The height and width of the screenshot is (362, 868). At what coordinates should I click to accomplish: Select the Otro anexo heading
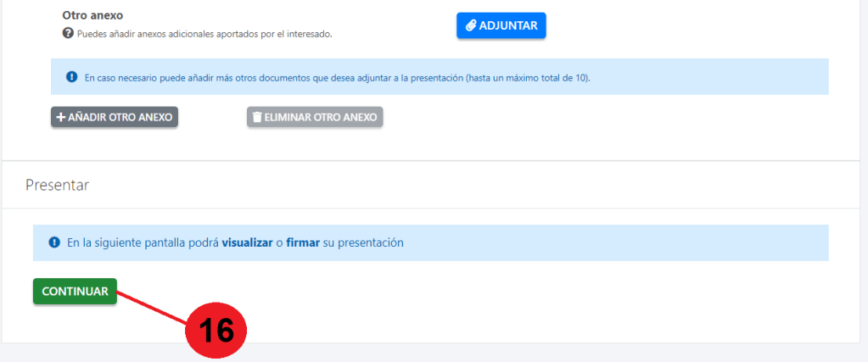tap(93, 15)
